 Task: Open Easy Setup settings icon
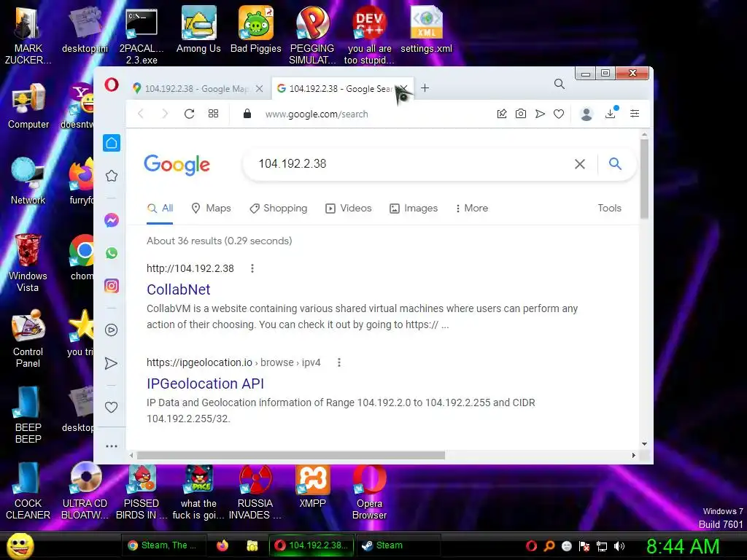[x=635, y=113]
